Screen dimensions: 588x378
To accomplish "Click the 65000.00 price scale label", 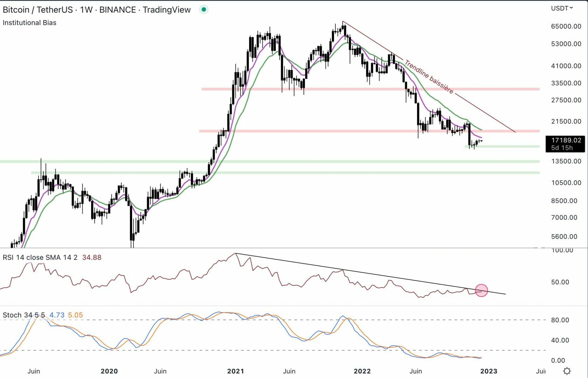I will 566,26.
